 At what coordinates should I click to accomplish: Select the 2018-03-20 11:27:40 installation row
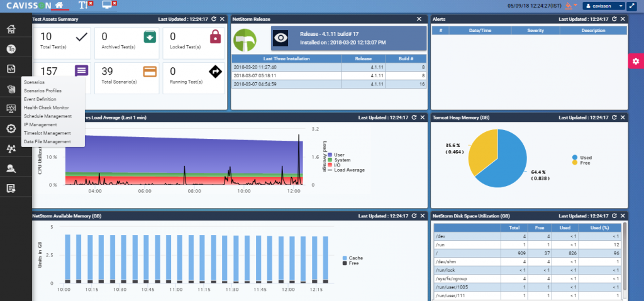329,67
